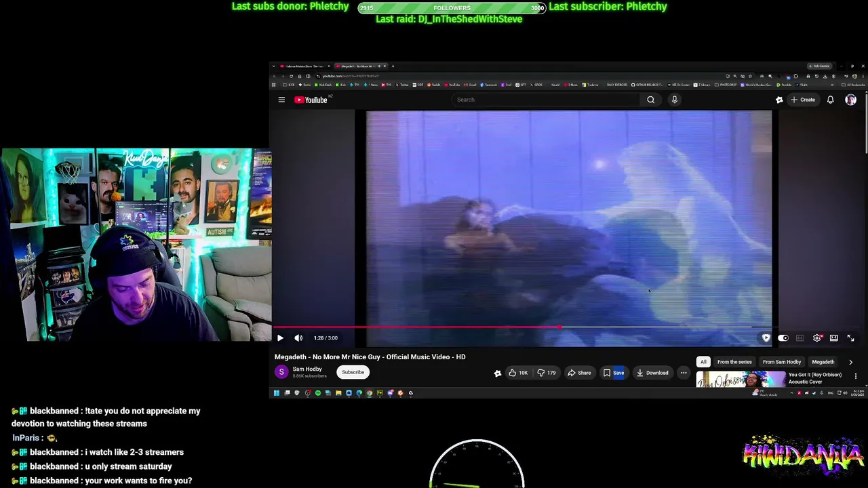
Task: Start voice search with the microphone icon
Action: [674, 100]
